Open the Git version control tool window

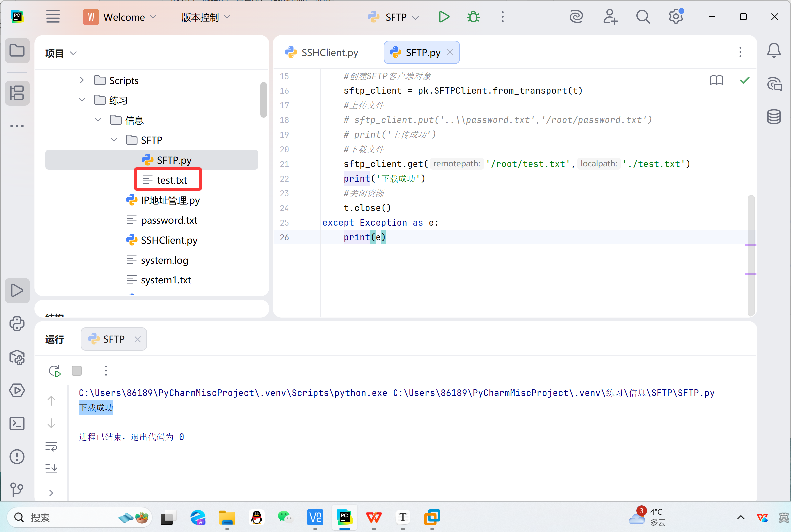click(x=17, y=490)
